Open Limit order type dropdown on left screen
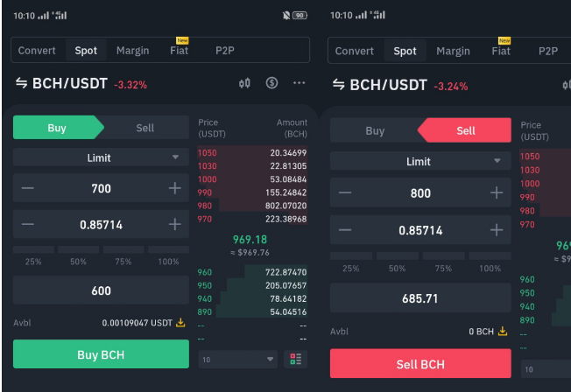Image resolution: width=571 pixels, height=392 pixels. pos(101,157)
